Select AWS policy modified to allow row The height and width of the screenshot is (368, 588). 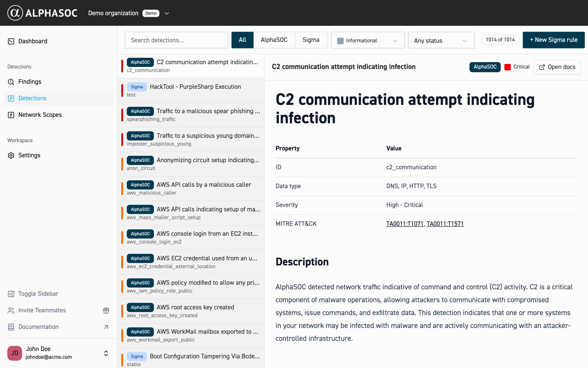tap(191, 287)
